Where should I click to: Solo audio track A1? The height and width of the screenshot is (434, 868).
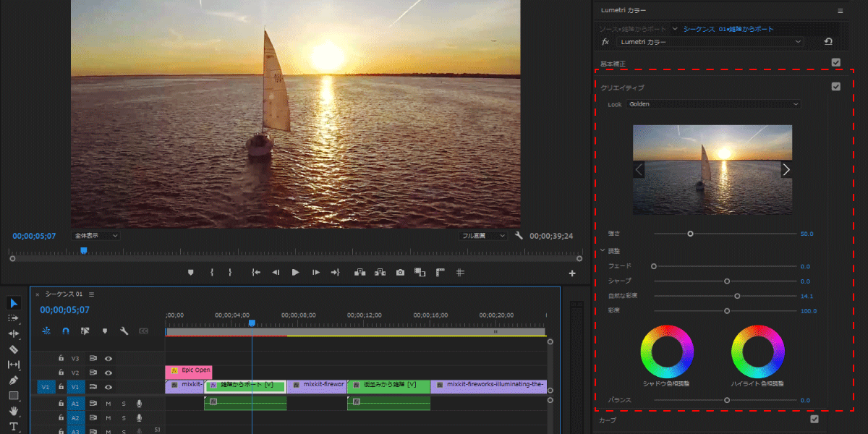[x=124, y=404]
